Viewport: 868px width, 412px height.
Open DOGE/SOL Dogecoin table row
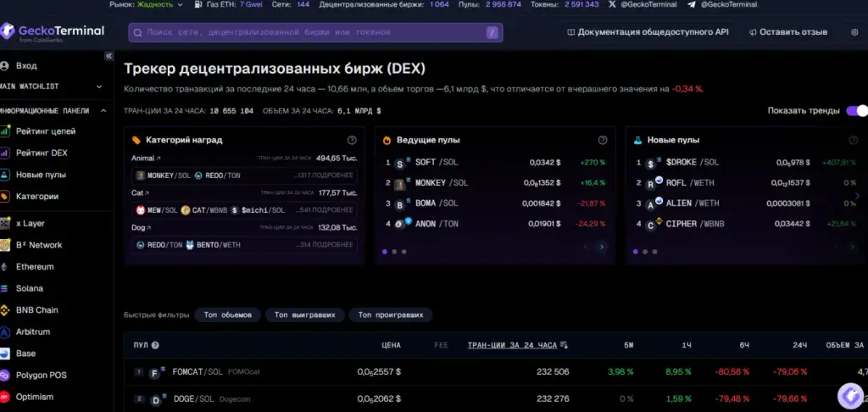pos(496,398)
